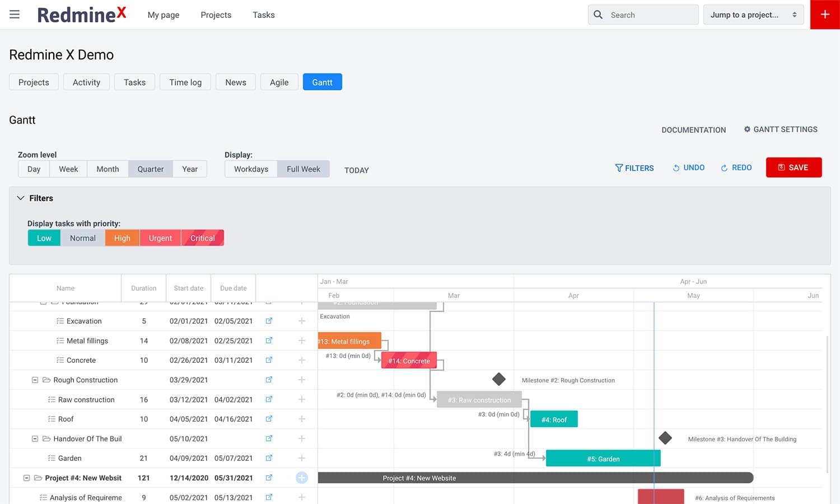Switch the display to Workdays
The width and height of the screenshot is (840, 504).
[250, 169]
